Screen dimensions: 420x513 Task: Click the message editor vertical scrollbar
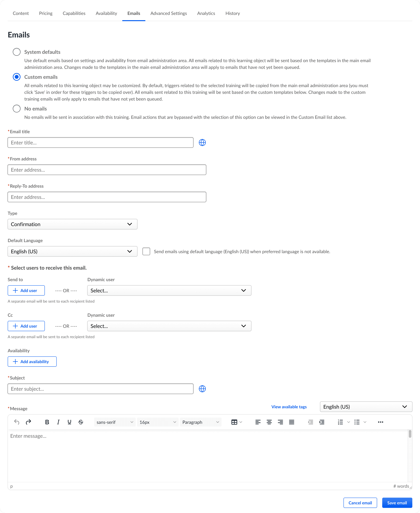(x=410, y=434)
